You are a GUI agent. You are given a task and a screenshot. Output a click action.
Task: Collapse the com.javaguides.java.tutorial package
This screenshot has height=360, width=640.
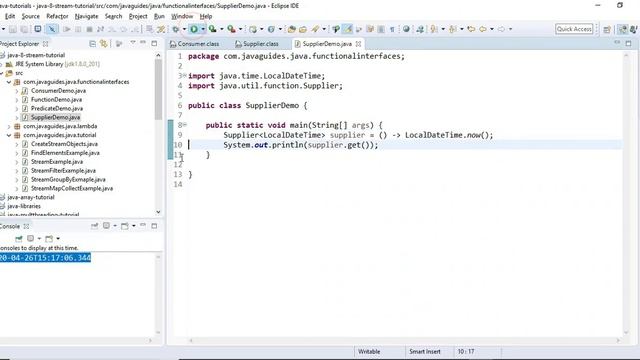pos(9,135)
